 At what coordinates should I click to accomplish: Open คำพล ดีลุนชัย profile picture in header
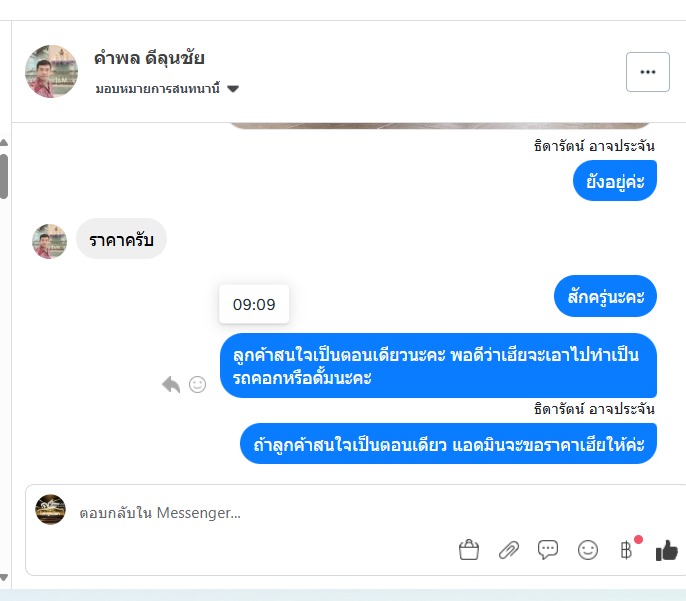[x=51, y=71]
